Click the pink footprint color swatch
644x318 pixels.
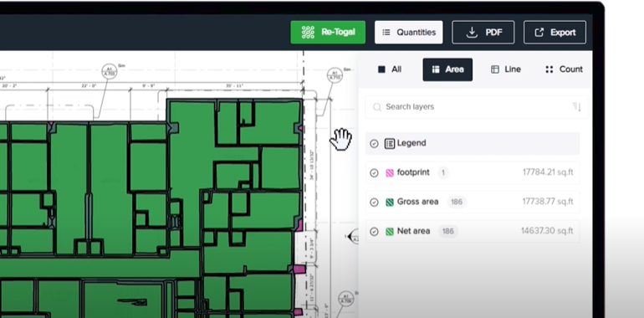click(390, 173)
